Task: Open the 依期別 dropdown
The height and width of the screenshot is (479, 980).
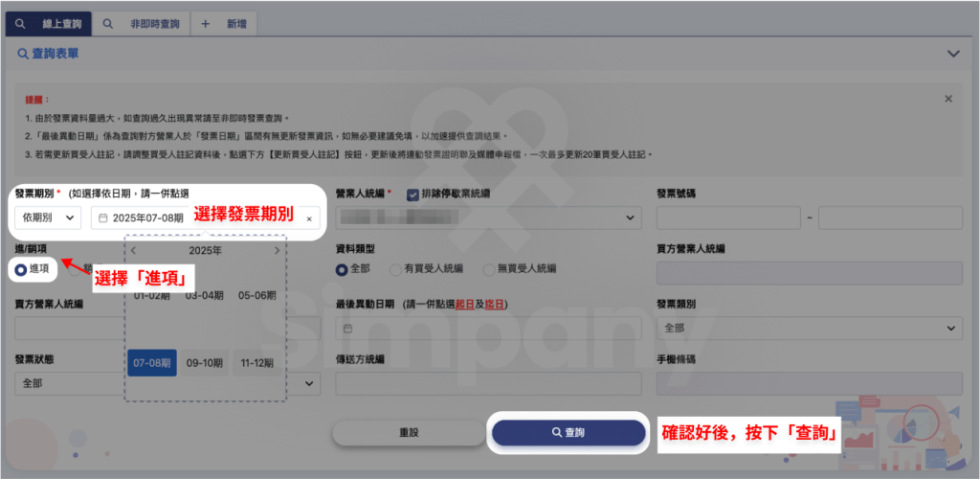Action: pyautogui.click(x=48, y=218)
